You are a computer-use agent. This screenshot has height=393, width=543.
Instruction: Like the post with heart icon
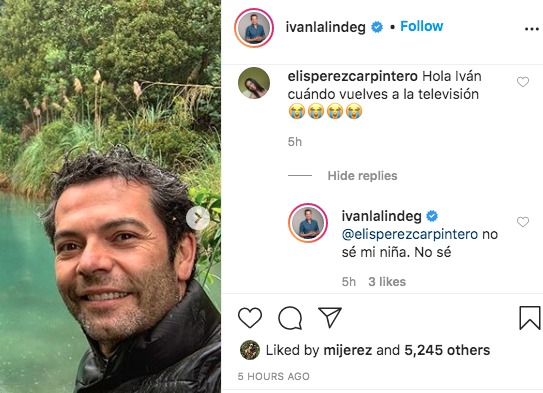click(x=250, y=318)
